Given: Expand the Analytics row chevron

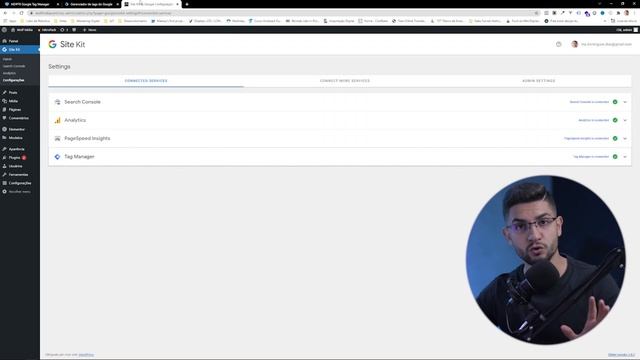Looking at the screenshot, I should 625,120.
